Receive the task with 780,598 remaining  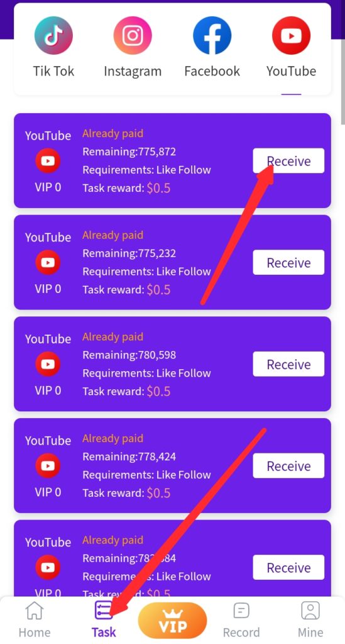click(288, 364)
